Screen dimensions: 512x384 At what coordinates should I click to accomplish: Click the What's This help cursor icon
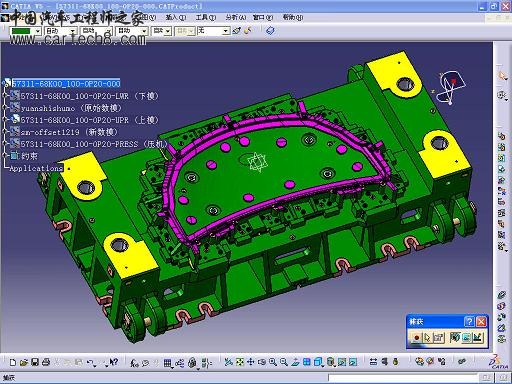click(x=113, y=362)
